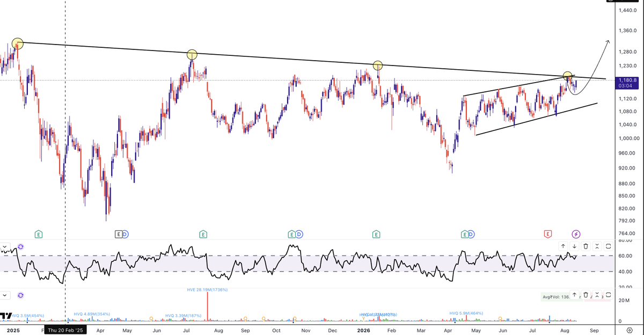Maximize the volume pane
The width and height of the screenshot is (644, 335).
[608, 295]
